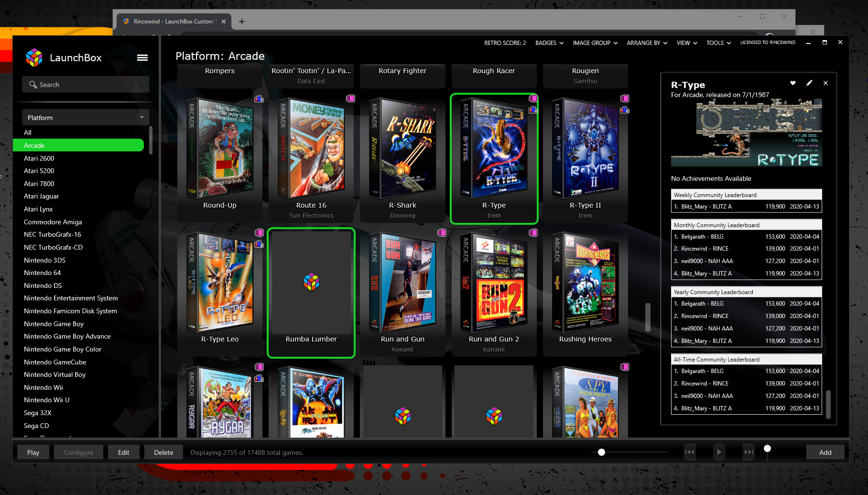The height and width of the screenshot is (495, 868).
Task: Click the pink badge on Rygar box
Action: click(x=259, y=367)
